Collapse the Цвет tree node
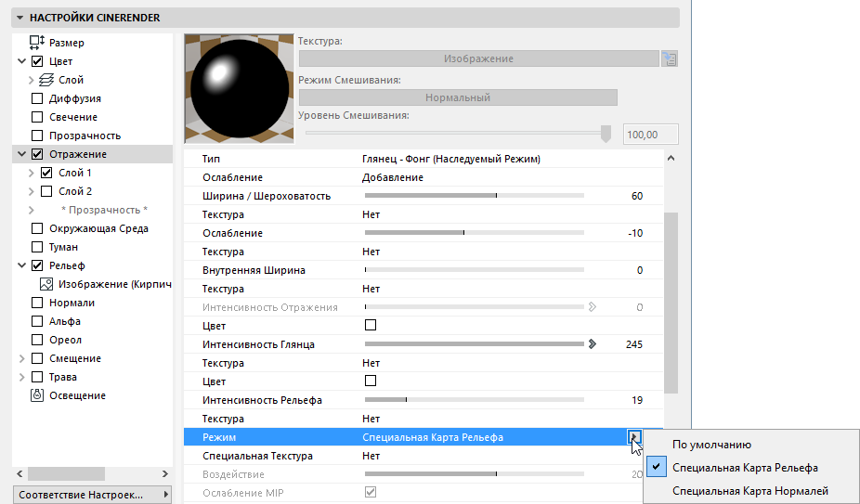The image size is (860, 504). click(x=22, y=61)
